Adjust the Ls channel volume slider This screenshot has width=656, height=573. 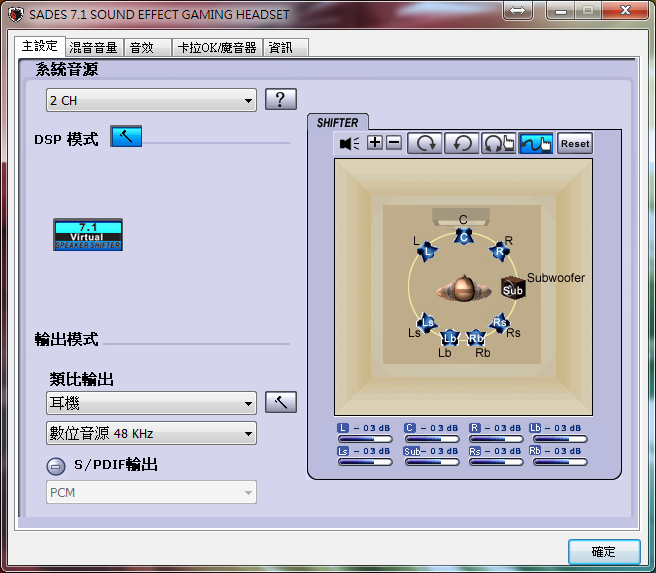click(365, 462)
